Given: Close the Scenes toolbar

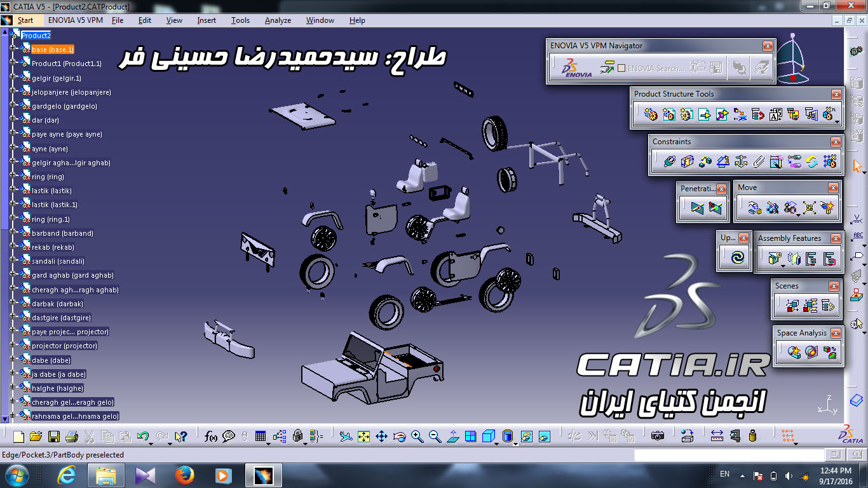Looking at the screenshot, I should 834,287.
